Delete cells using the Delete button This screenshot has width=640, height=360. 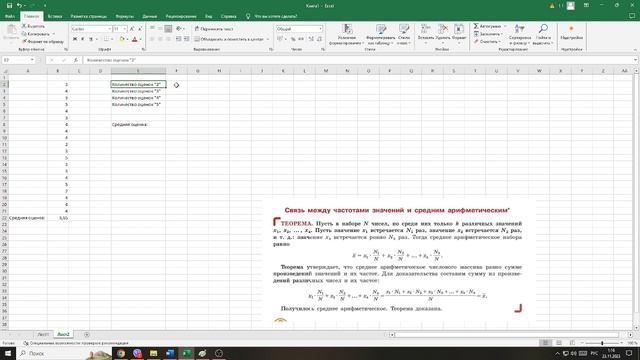point(442,33)
